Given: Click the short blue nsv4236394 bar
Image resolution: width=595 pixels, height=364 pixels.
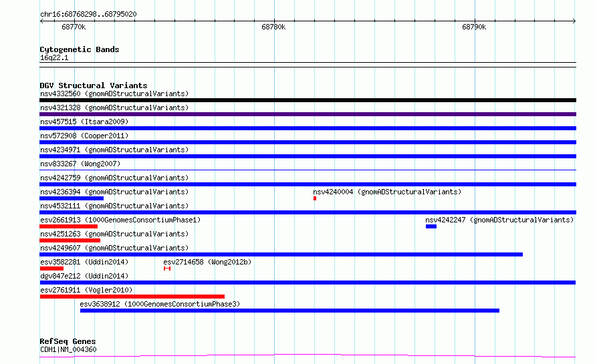Looking at the screenshot, I should tap(72, 198).
